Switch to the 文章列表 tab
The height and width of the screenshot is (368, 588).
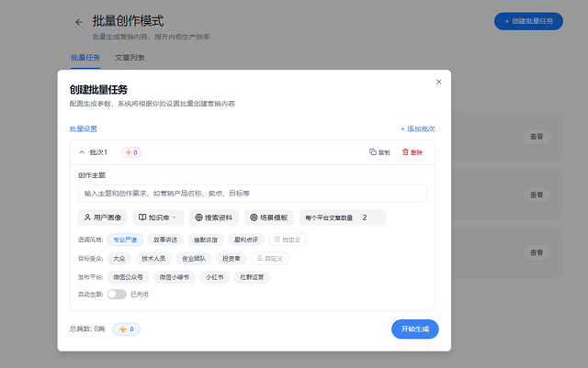click(130, 57)
